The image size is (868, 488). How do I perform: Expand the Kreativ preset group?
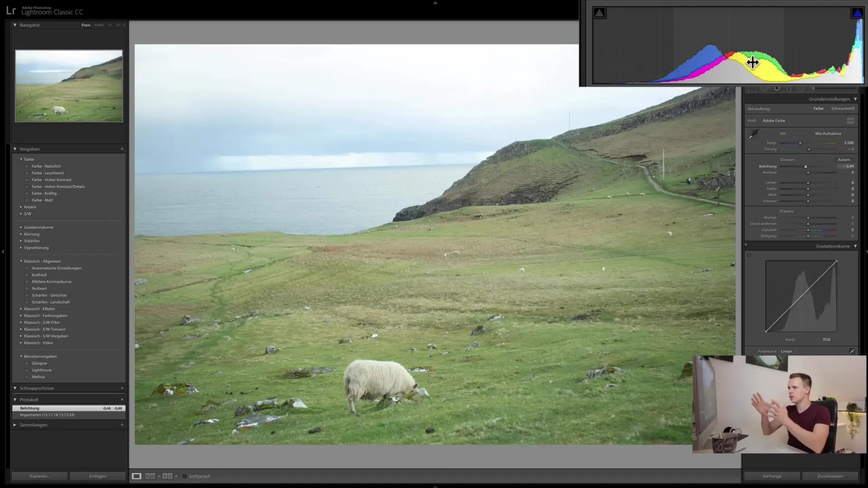point(21,207)
